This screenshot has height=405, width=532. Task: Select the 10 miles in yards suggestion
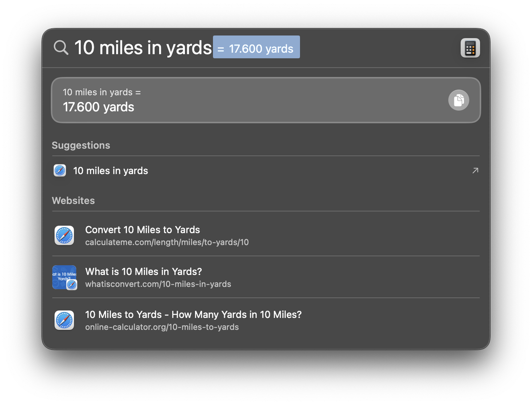266,171
